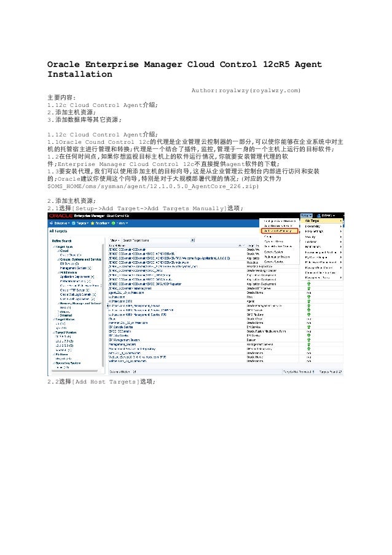Viewport: 392px width, 555px height.
Task: Collapse the Middleware tree node
Action: tap(58, 272)
